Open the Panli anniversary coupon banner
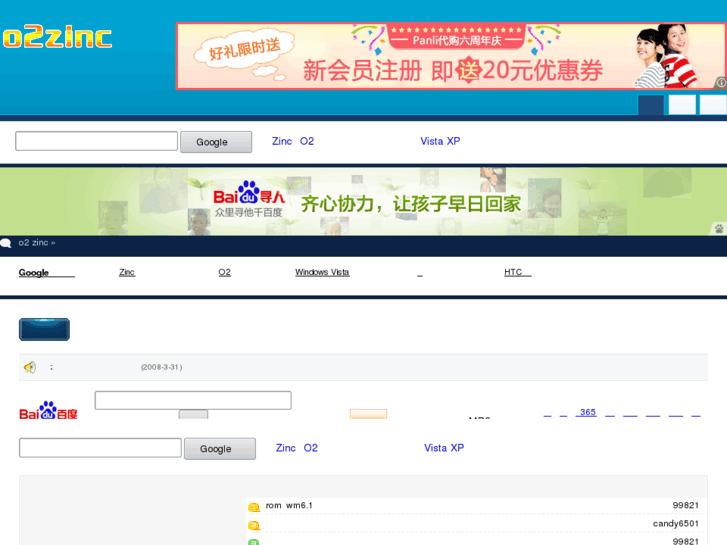The image size is (727, 545). pyautogui.click(x=451, y=56)
